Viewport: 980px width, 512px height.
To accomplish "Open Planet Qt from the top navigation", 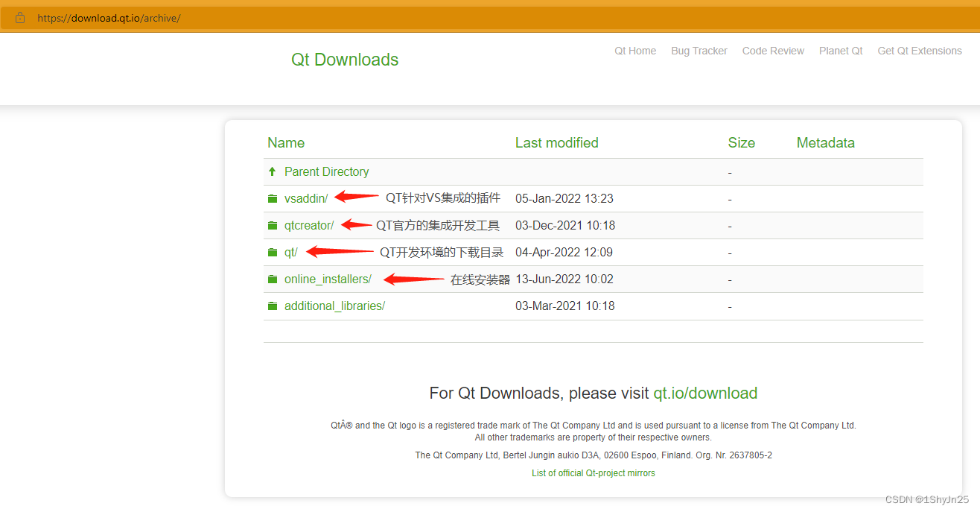I will (x=841, y=51).
